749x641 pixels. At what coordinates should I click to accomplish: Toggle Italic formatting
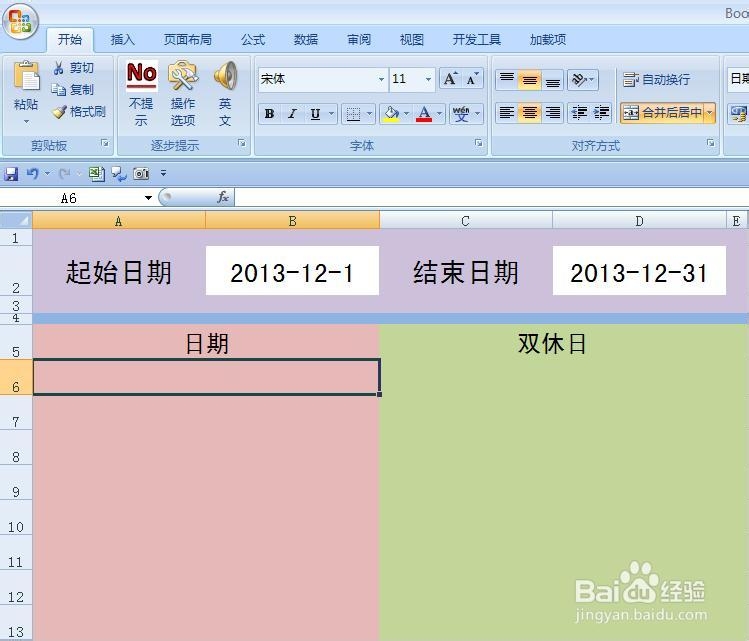tap(292, 114)
